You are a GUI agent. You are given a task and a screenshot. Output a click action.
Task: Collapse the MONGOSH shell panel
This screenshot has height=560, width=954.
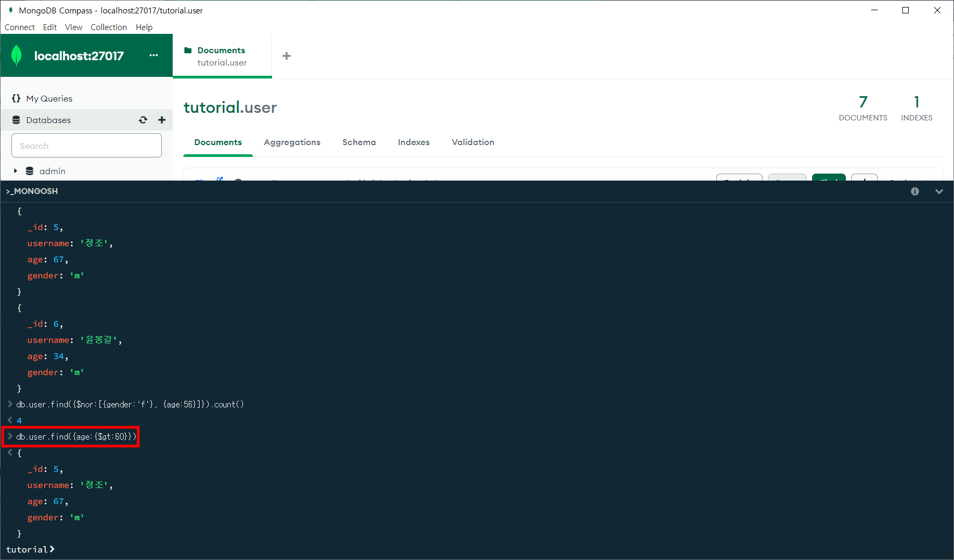[x=939, y=191]
